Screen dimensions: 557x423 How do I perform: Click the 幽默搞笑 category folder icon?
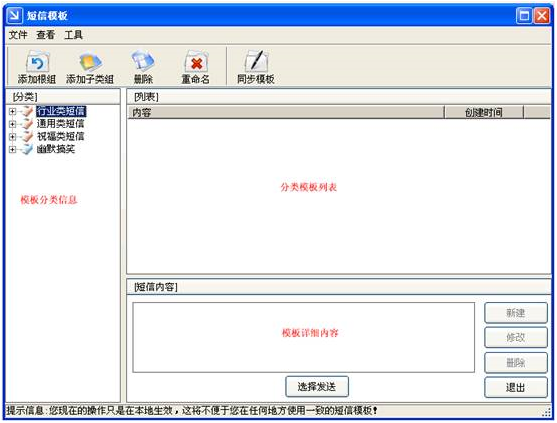pyautogui.click(x=27, y=149)
